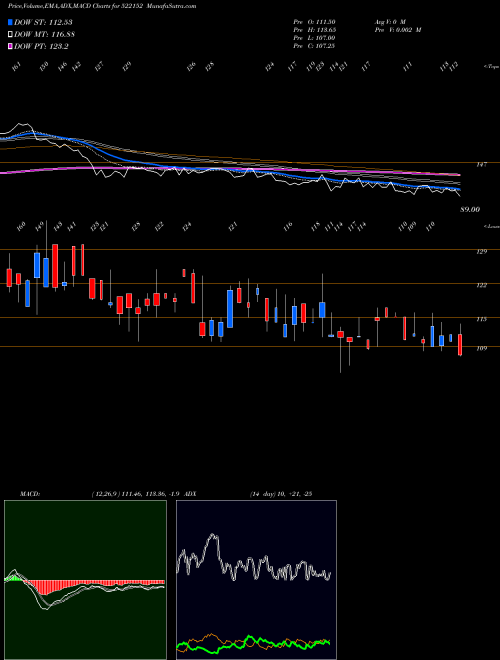Image resolution: width=500 pixels, height=660 pixels.
Task: Click the blue DOW ST legend swatch
Action: [x=10, y=22]
